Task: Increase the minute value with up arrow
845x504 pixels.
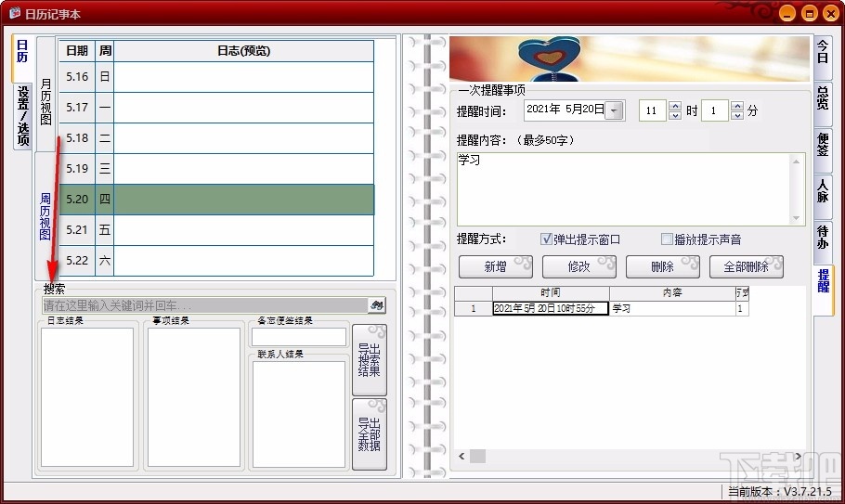Action: point(737,106)
